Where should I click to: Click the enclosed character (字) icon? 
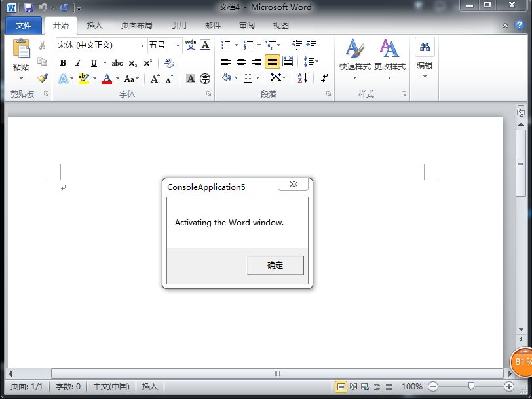[x=205, y=79]
